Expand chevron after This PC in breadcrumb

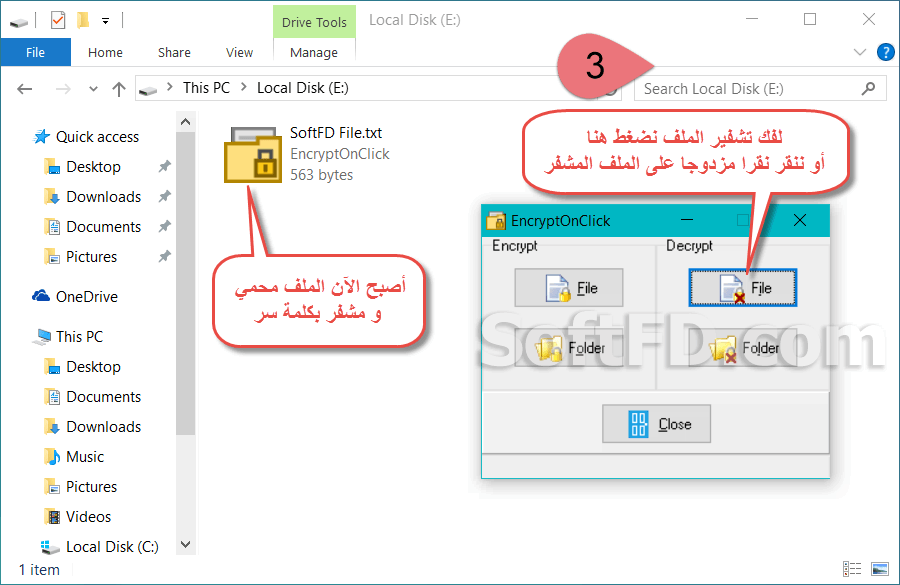pos(244,87)
